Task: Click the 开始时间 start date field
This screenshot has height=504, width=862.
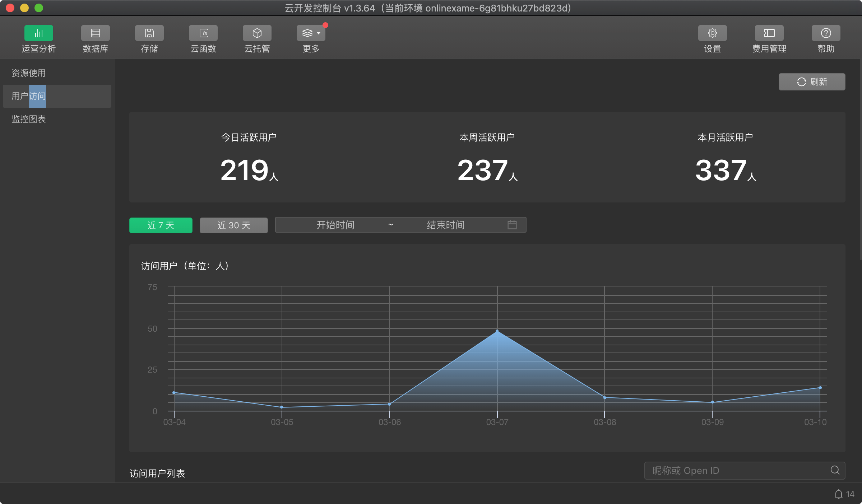Action: [335, 225]
